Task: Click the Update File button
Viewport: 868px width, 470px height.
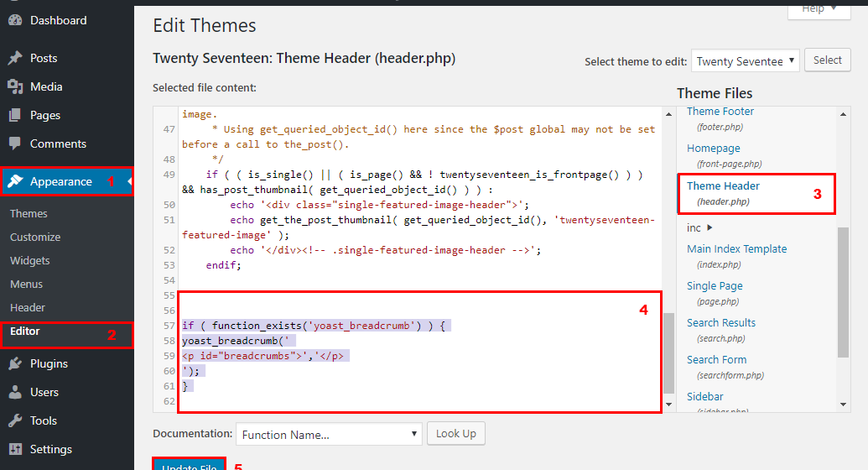Action: pos(189,464)
